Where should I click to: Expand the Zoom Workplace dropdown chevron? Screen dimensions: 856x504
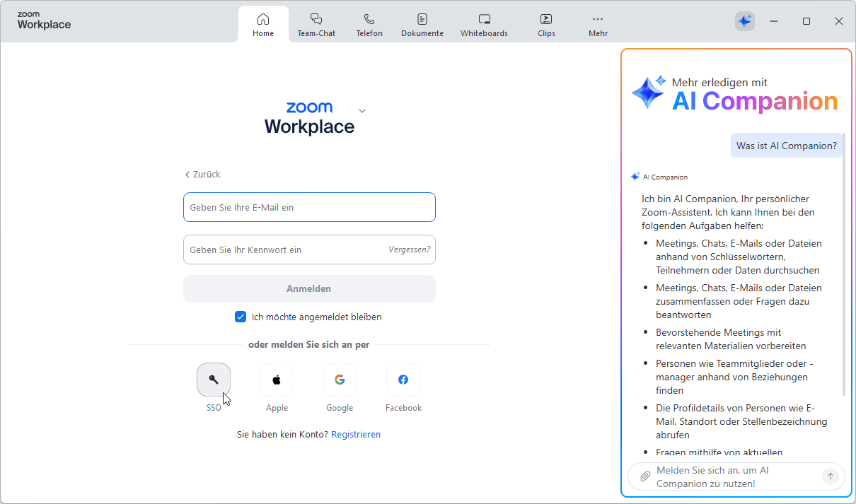tap(362, 111)
